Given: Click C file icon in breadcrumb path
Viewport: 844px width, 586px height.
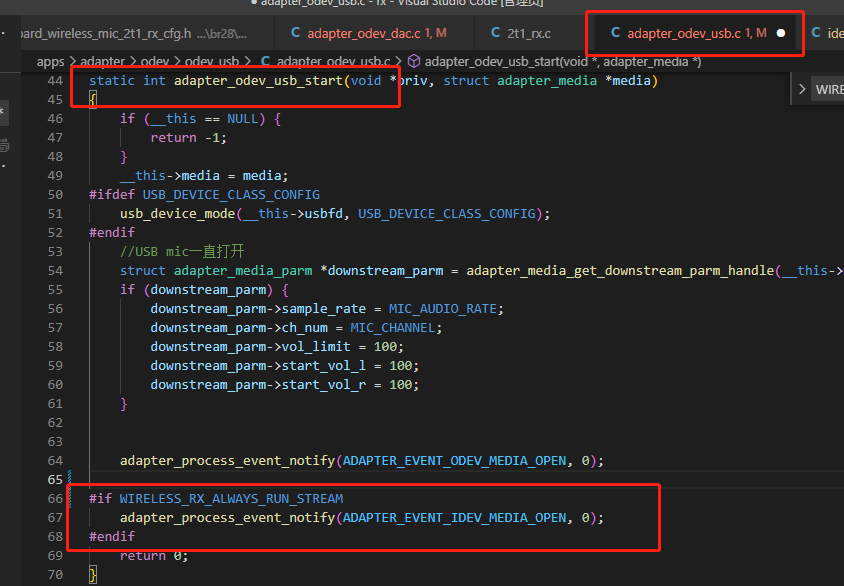Looking at the screenshot, I should [265, 61].
